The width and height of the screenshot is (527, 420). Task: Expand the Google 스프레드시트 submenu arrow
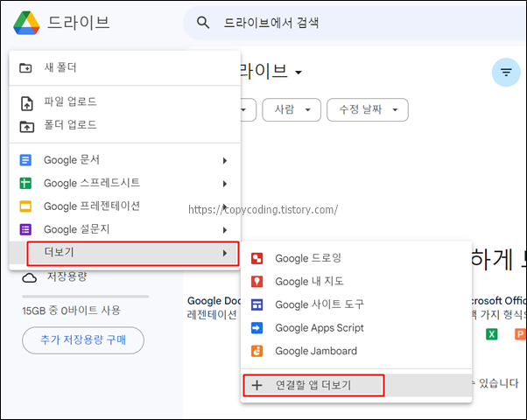pyautogui.click(x=225, y=184)
